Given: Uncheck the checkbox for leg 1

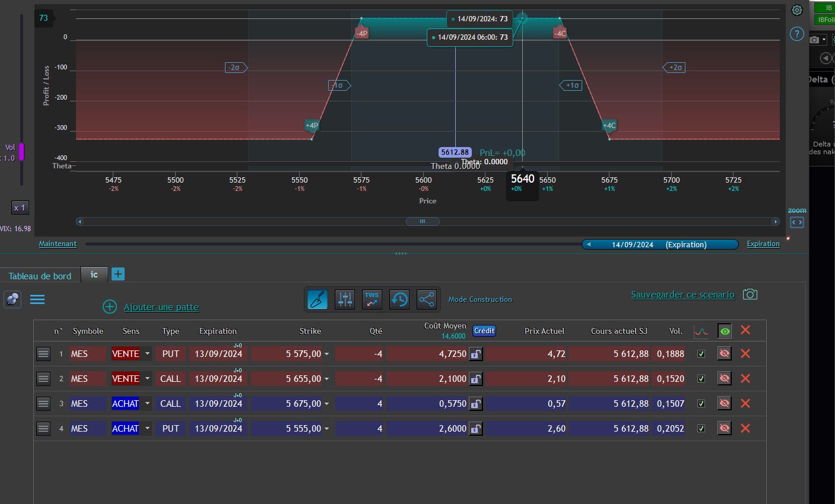Looking at the screenshot, I should 701,354.
